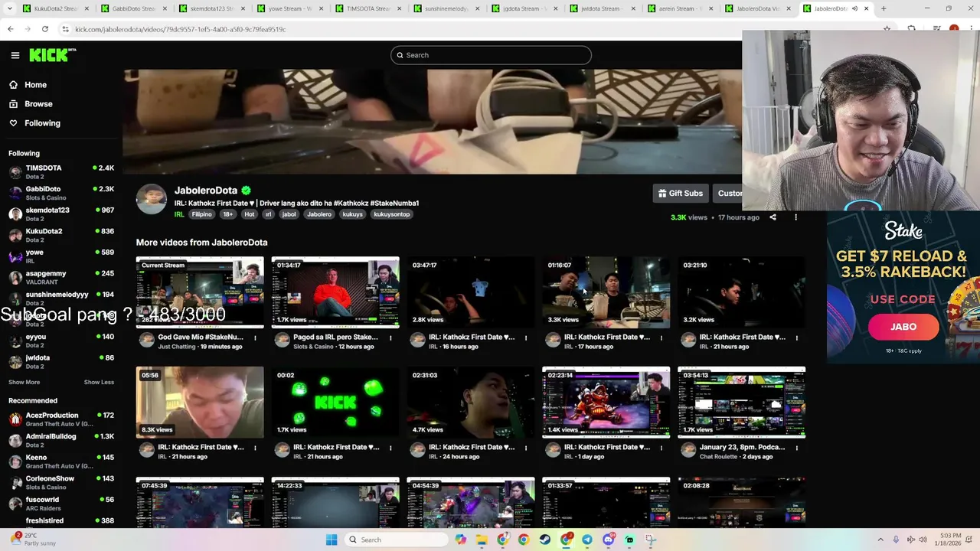Open the Windows Start menu
980x551 pixels.
[332, 540]
